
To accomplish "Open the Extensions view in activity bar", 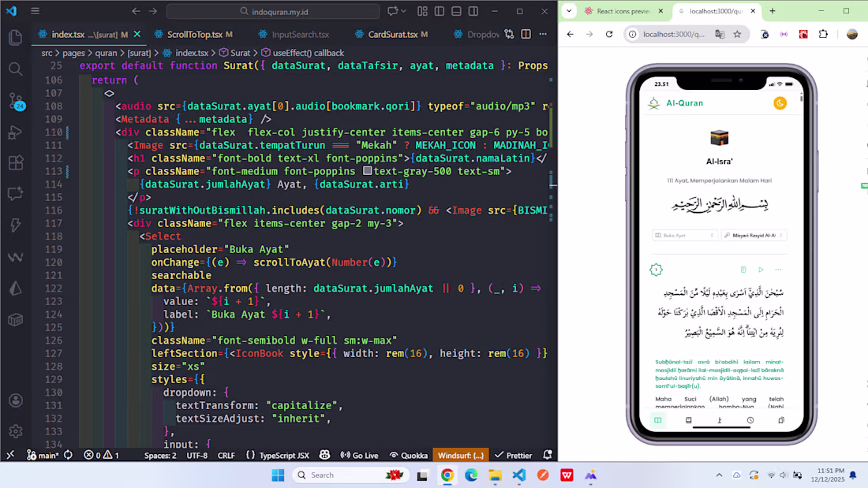I will click(16, 162).
